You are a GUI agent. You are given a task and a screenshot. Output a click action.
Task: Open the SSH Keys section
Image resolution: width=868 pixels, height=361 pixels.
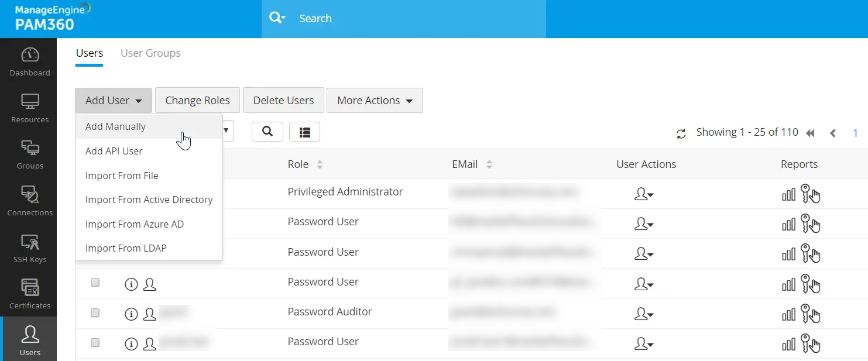point(30,248)
